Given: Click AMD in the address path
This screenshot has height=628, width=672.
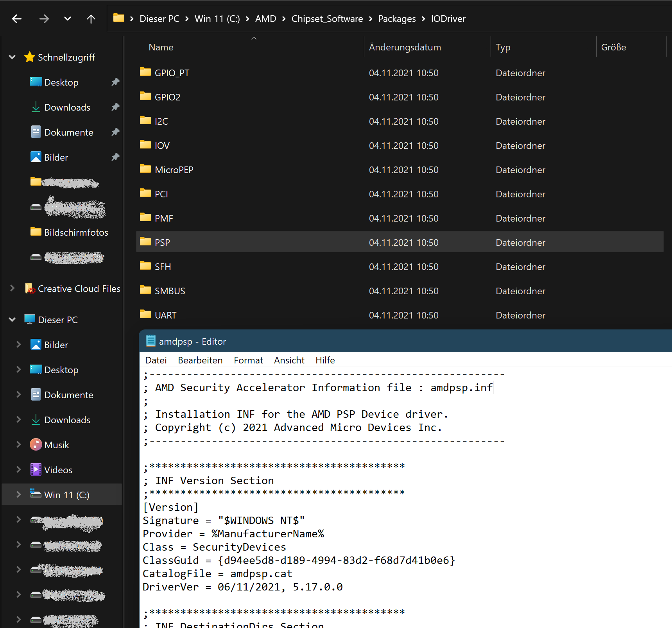Looking at the screenshot, I should click(266, 19).
